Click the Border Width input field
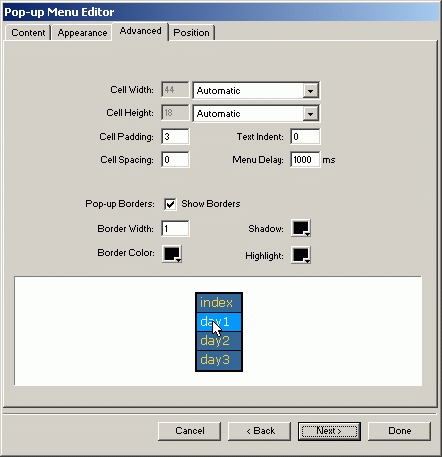 175,229
